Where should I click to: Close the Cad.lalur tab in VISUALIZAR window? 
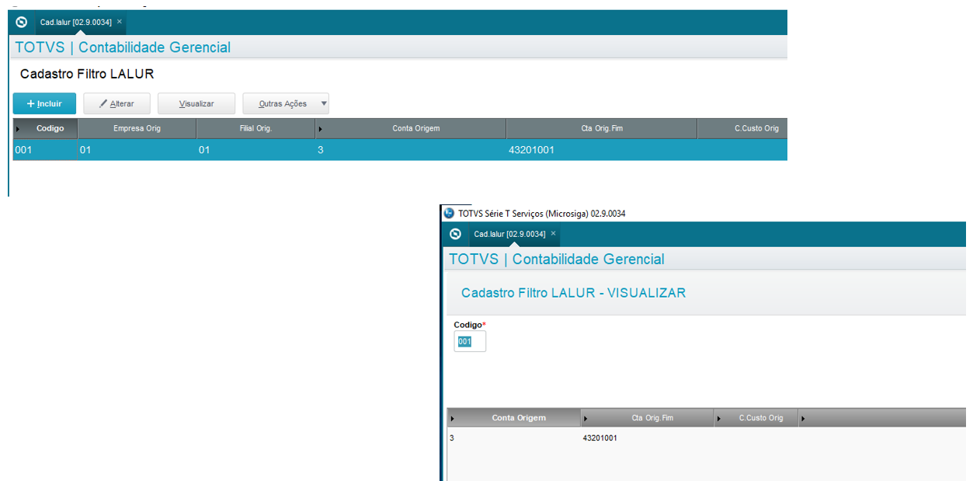[553, 234]
